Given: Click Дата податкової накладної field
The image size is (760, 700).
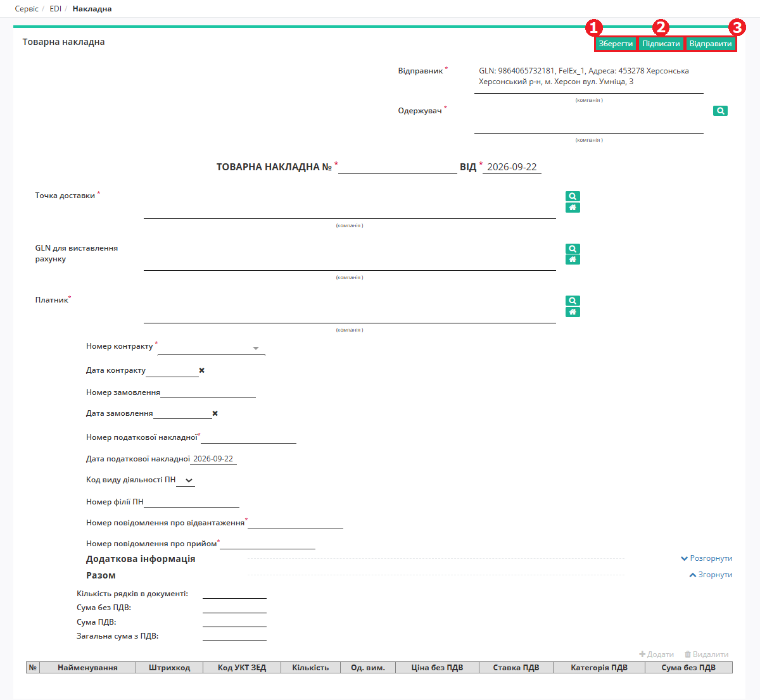Looking at the screenshot, I should 213,459.
